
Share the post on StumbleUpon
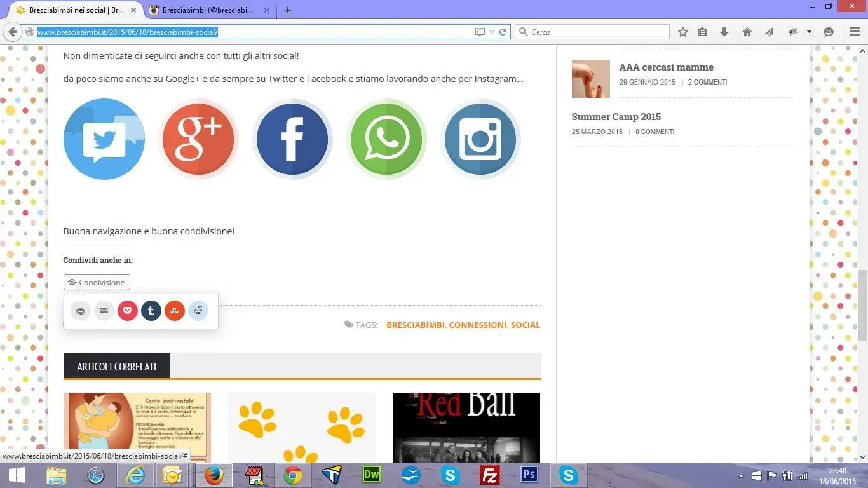[175, 311]
